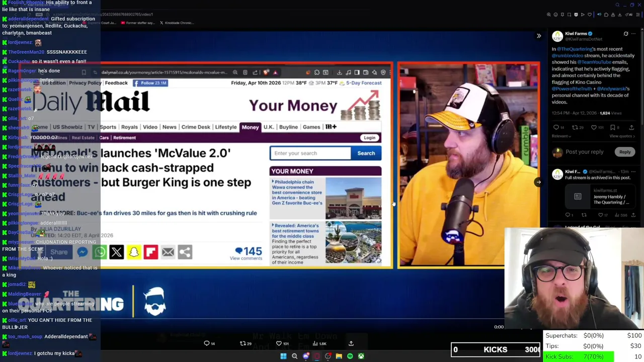Viewport: 644px width, 362px height.
Task: Retweet the Kiwi Farms tweet with 29 reposts
Action: coord(575,127)
